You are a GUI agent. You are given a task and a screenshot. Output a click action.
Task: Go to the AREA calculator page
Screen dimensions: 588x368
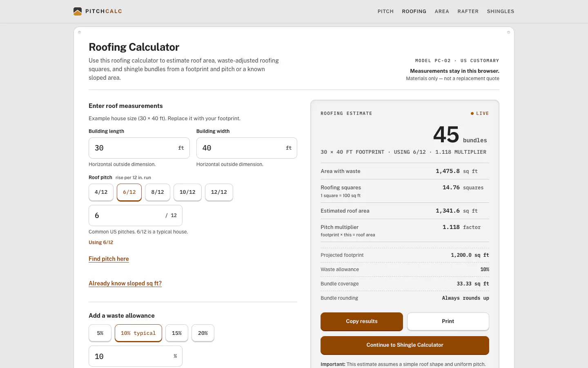pyautogui.click(x=442, y=11)
